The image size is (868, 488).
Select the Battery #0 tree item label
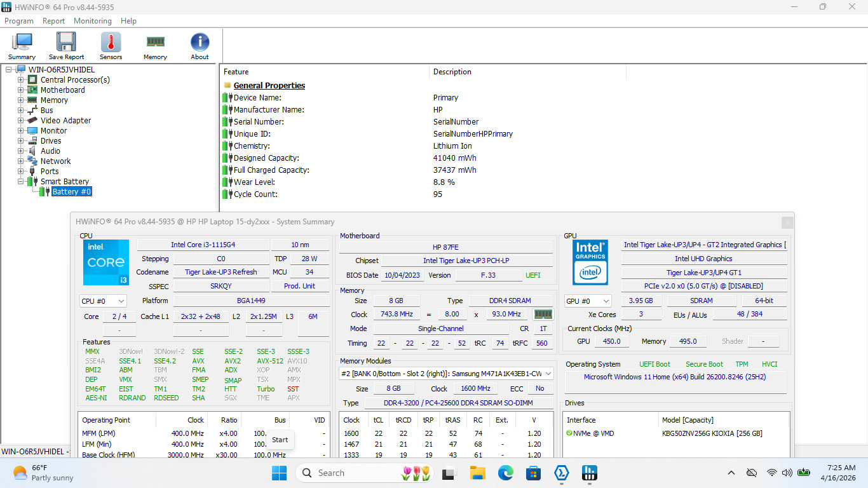[x=72, y=192]
